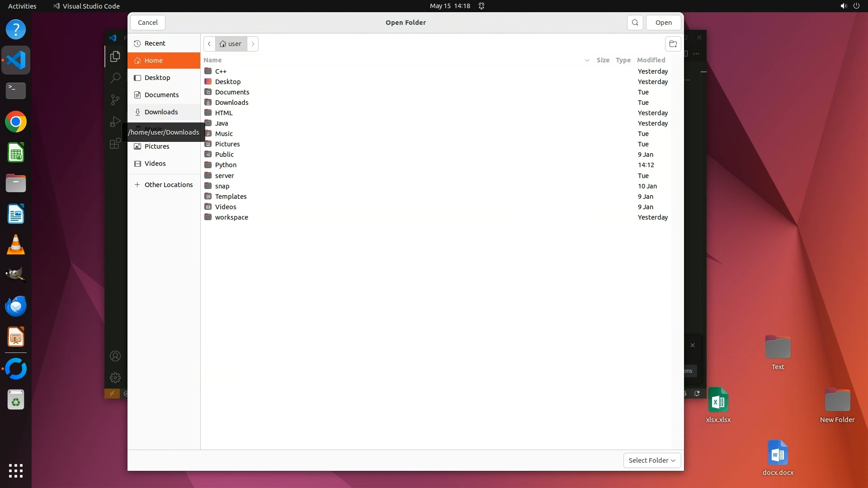Screen dimensions: 868x488
Task: Click the VS Code Source Control icon
Action: click(x=115, y=99)
